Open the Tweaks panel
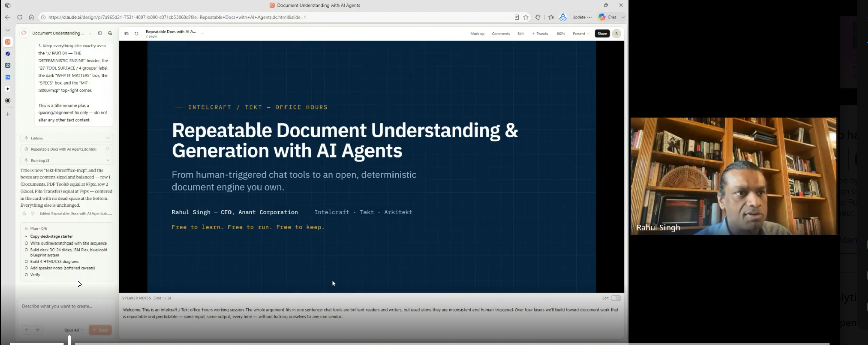Image resolution: width=868 pixels, height=345 pixels. point(540,34)
